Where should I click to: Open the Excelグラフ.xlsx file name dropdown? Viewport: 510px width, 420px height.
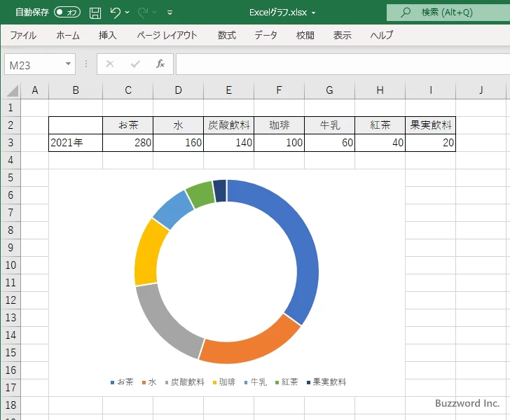click(x=314, y=13)
